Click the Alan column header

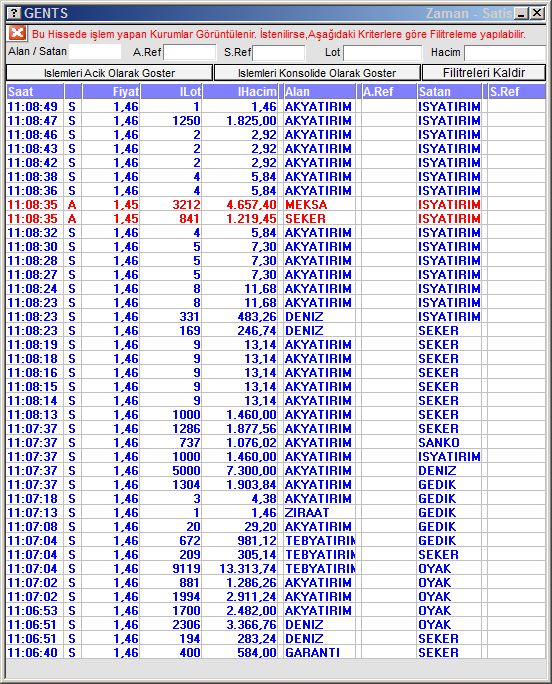click(x=319, y=92)
